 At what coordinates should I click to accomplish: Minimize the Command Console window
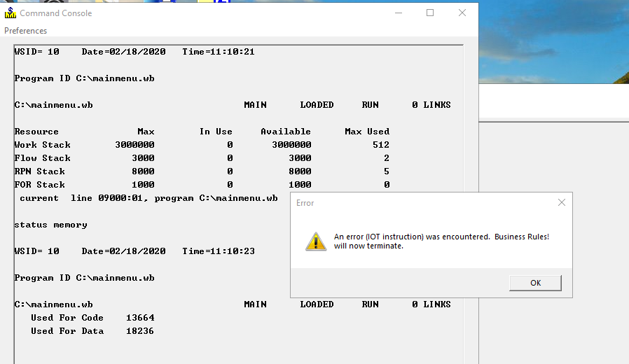(398, 13)
